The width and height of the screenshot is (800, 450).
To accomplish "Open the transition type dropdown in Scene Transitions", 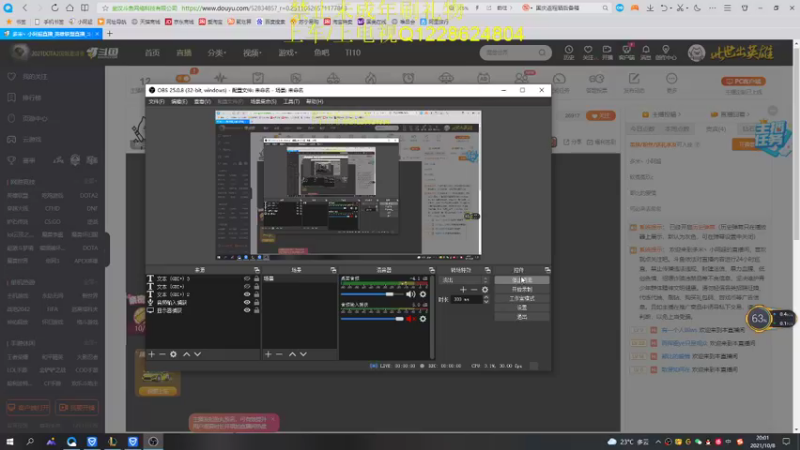I will 465,280.
